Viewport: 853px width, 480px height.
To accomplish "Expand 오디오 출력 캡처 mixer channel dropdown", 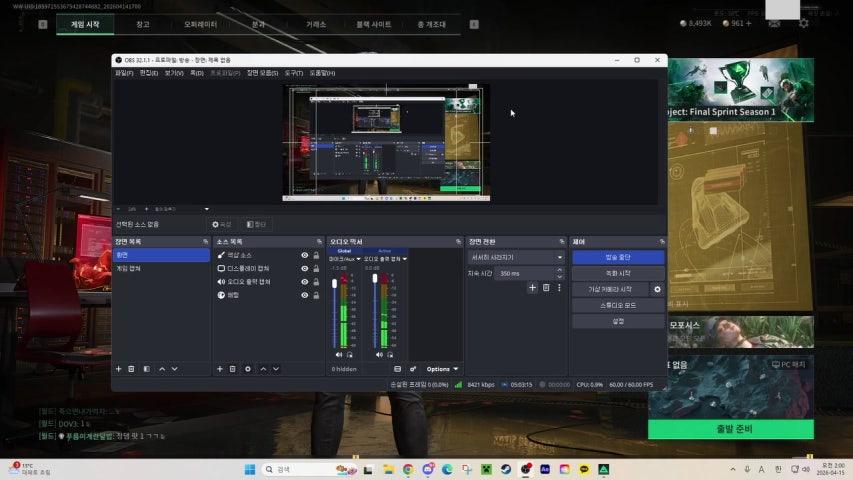I will click(x=405, y=259).
